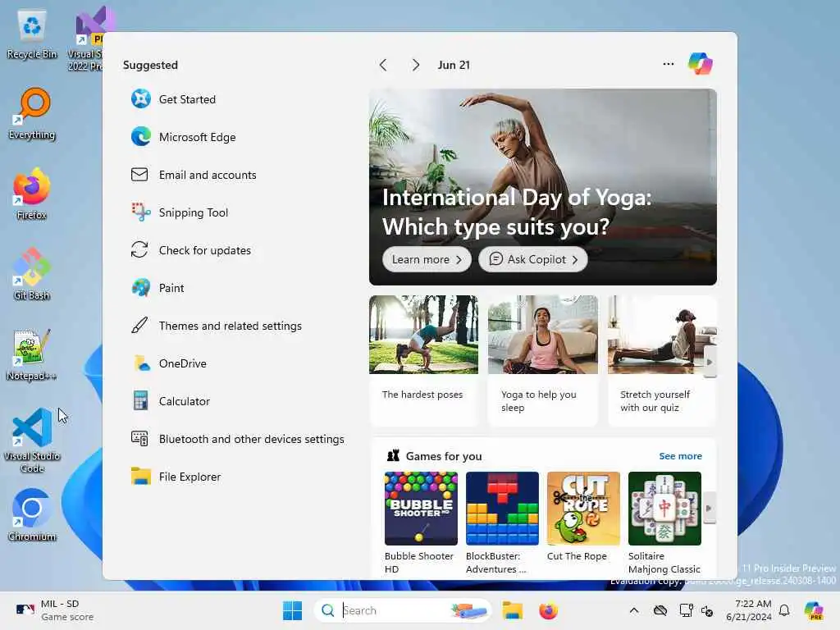
Task: Open Bubble Shooter HD game
Action: (421, 523)
